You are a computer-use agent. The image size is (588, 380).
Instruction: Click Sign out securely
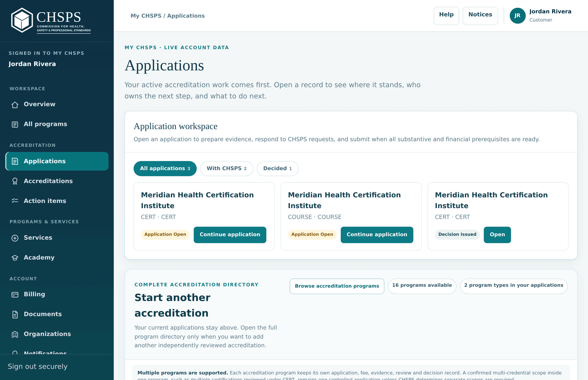click(x=37, y=366)
